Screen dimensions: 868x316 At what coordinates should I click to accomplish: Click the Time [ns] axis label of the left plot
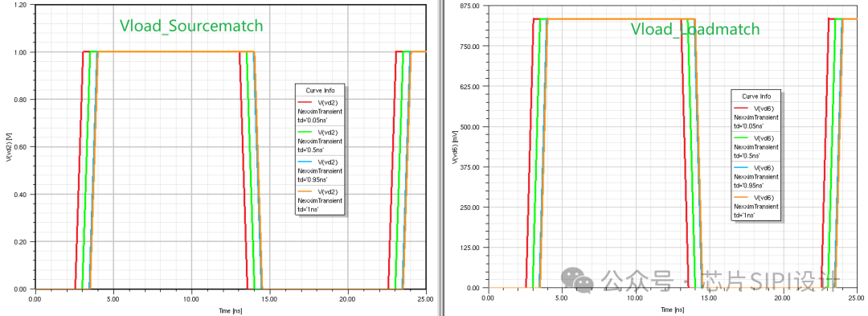[231, 311]
